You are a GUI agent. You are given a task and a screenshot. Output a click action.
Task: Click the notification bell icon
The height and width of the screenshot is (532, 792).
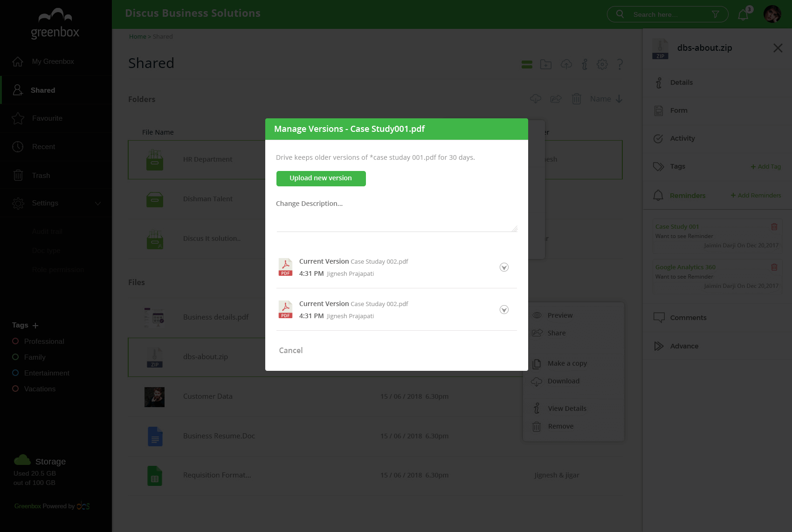pos(743,15)
